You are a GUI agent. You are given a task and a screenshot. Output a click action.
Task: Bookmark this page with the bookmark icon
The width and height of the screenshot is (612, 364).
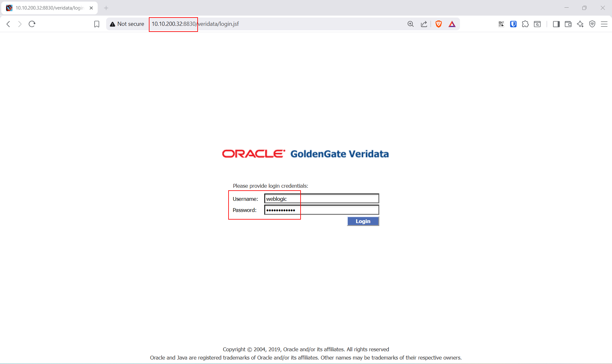(x=97, y=24)
